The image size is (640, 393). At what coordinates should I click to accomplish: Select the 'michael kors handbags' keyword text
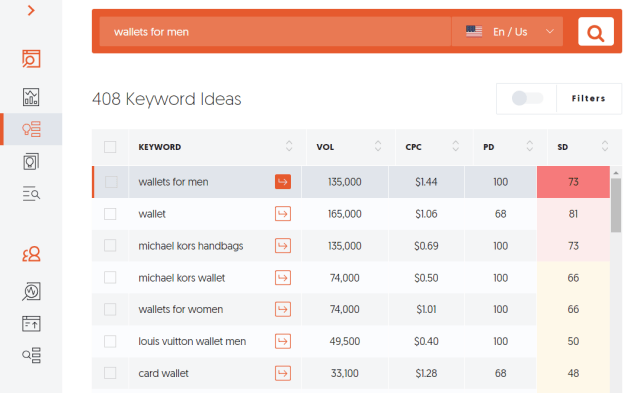(191, 246)
